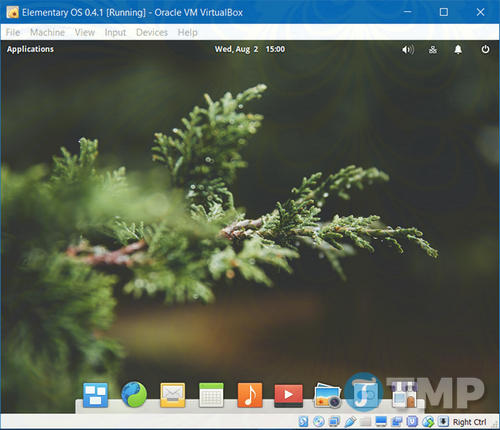500x430 pixels.
Task: Open the red Videos player in dock
Action: click(x=288, y=396)
